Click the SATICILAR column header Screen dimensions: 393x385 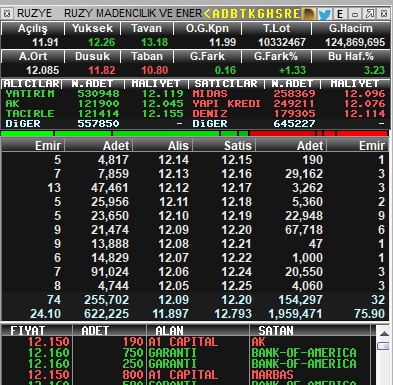[x=226, y=84]
